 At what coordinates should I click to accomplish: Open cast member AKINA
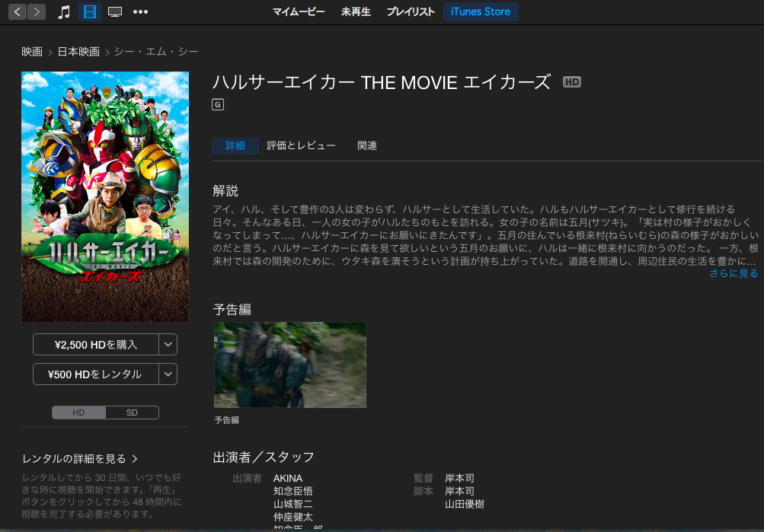click(x=288, y=479)
